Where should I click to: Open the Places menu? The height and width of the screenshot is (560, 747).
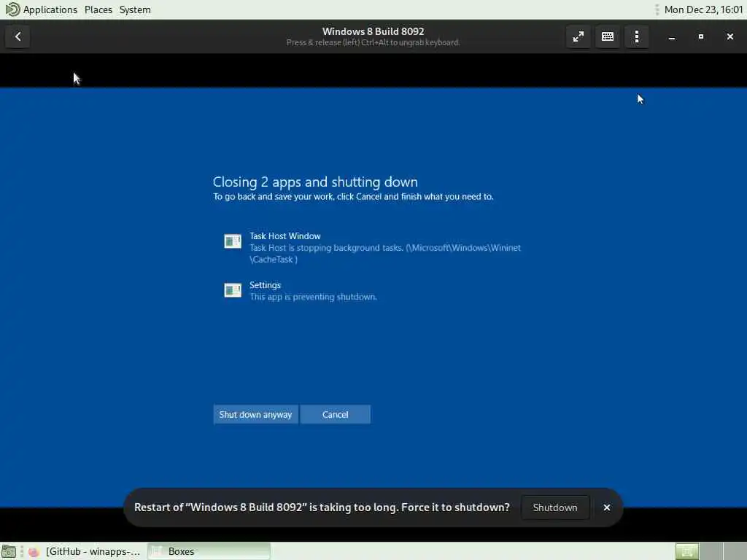pos(98,9)
